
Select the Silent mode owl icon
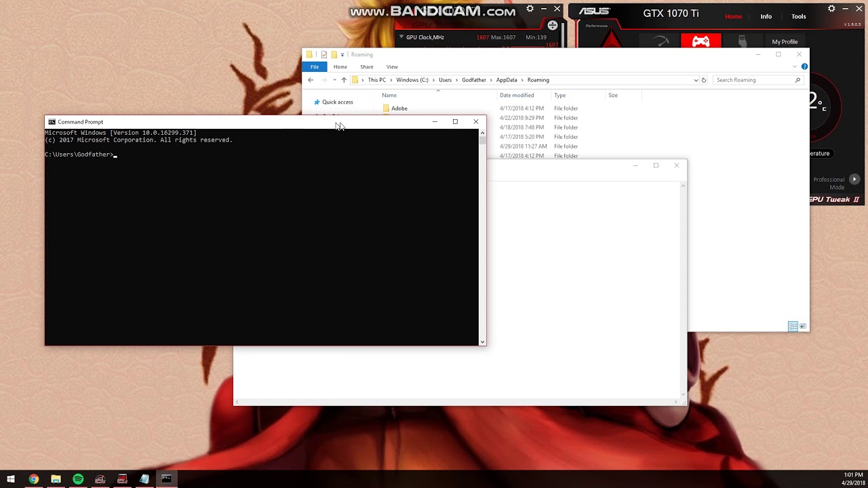742,41
